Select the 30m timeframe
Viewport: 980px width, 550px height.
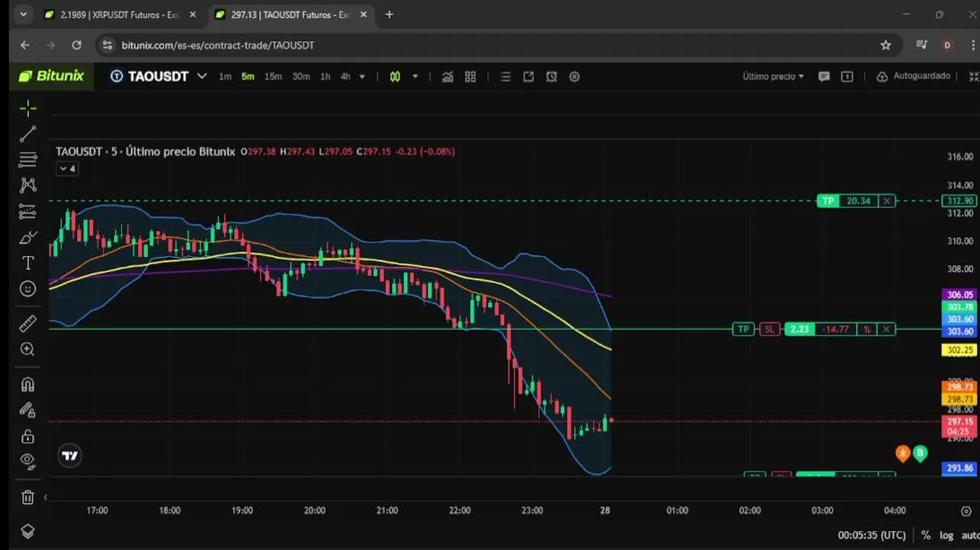click(301, 76)
